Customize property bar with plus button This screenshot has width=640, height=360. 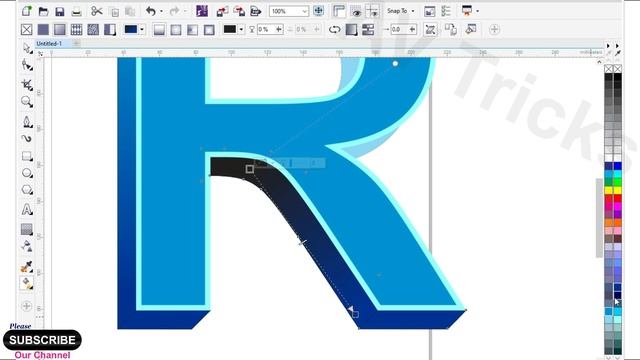tap(494, 29)
